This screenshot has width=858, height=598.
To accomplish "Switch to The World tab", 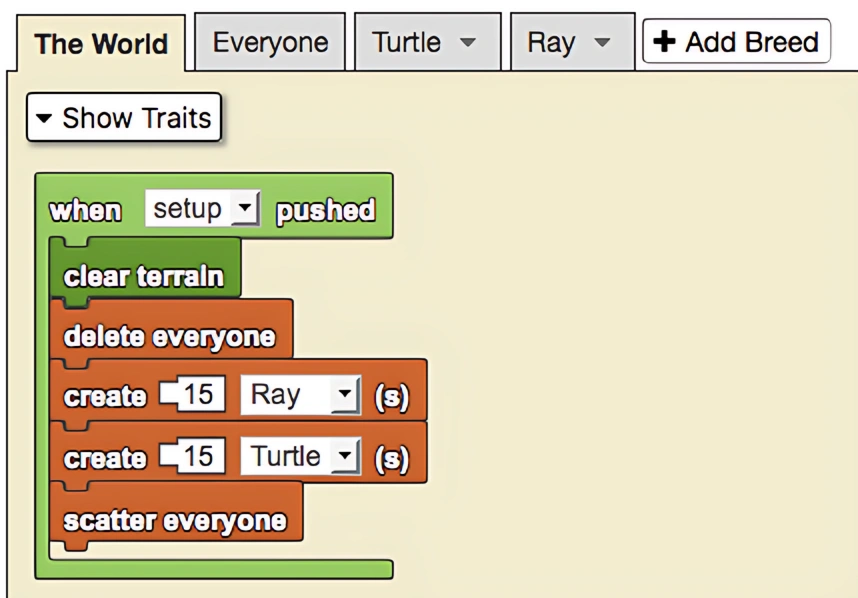I will click(101, 43).
